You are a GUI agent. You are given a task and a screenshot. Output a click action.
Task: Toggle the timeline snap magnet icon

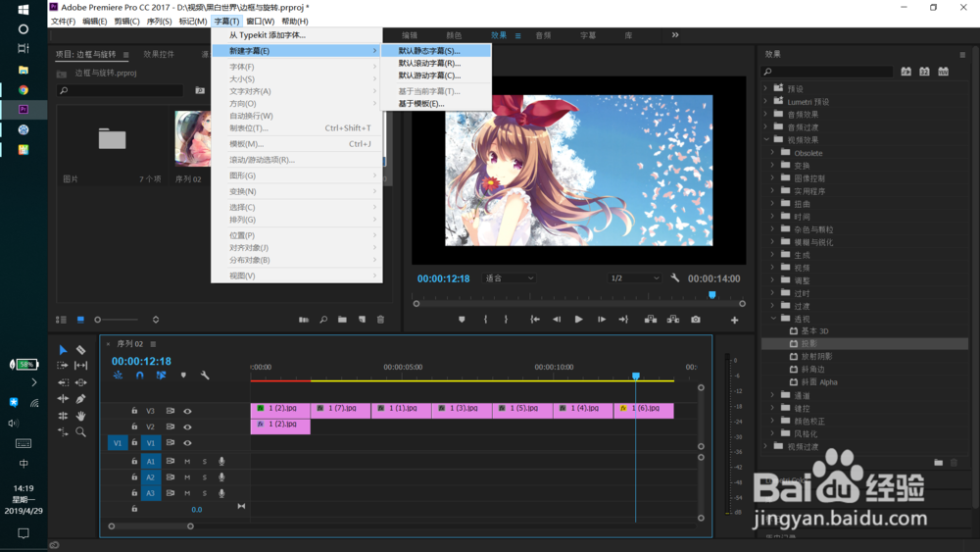139,376
